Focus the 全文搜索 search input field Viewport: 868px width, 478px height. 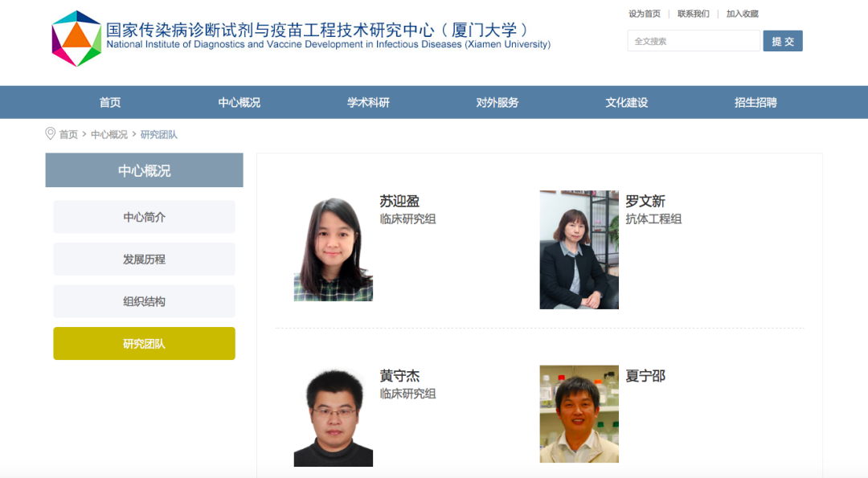[x=694, y=41]
